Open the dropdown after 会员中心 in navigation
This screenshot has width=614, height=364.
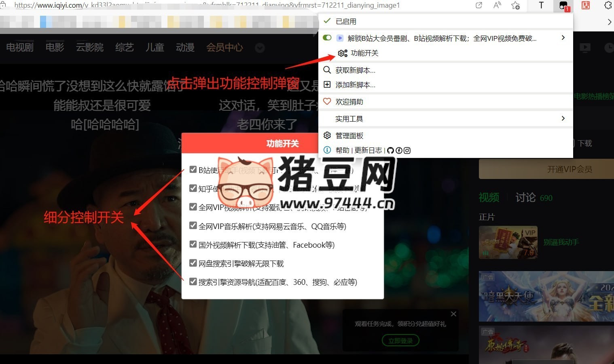point(260,48)
